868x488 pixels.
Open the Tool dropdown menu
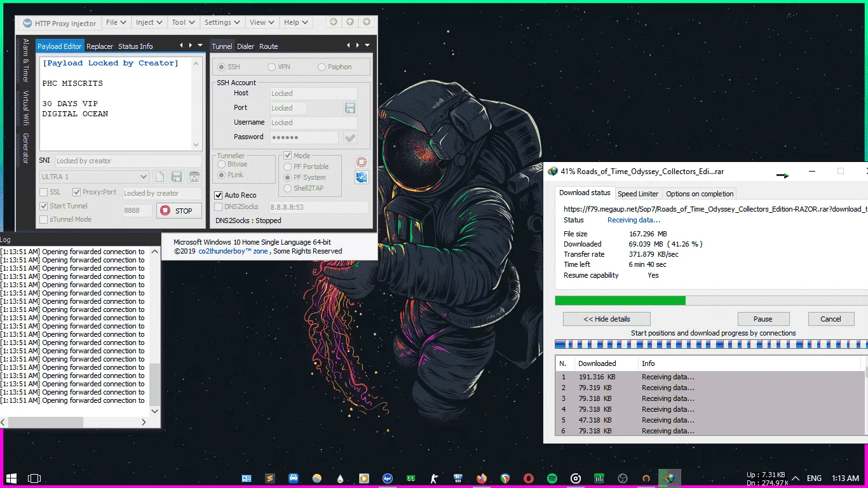184,22
